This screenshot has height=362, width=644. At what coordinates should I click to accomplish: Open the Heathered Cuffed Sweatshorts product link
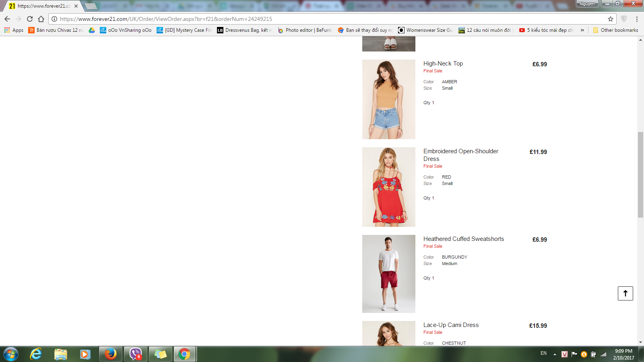tap(463, 239)
